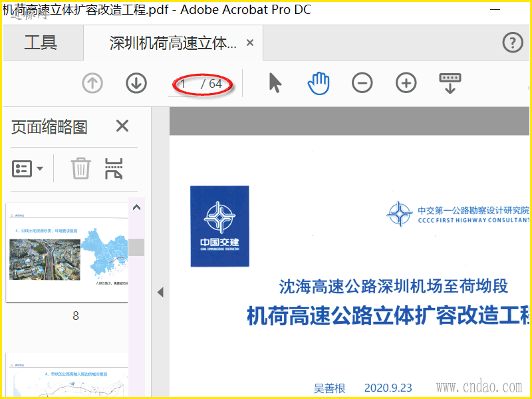This screenshot has width=532, height=399.
Task: Click the title 沈海高速公路深圳机场至荷坳段
Action: pyautogui.click(x=393, y=287)
